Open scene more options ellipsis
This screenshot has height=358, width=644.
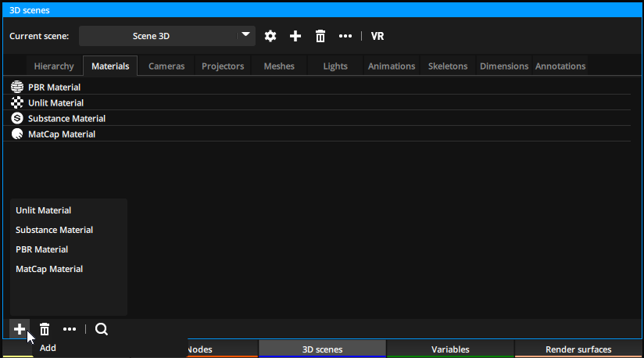click(345, 36)
